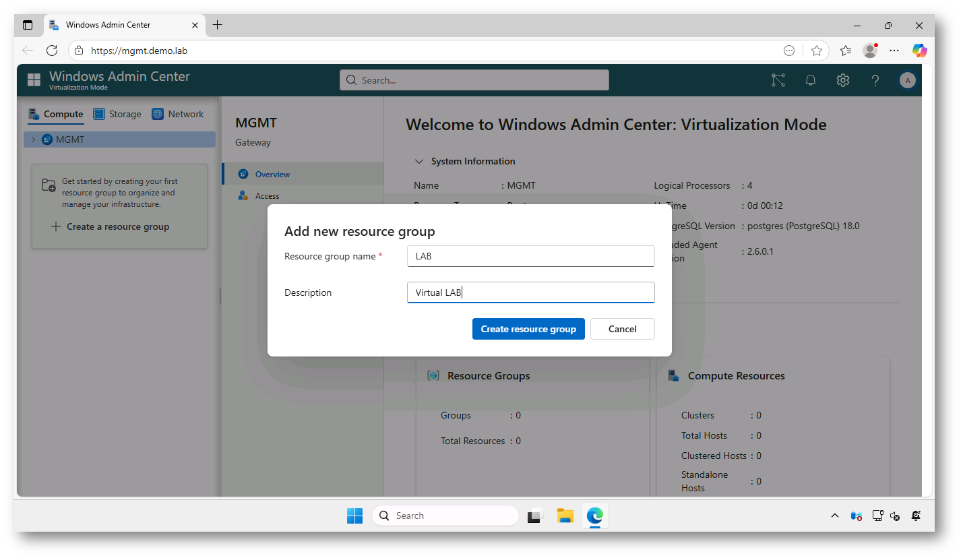
Task: Switch to the Network tab
Action: [178, 114]
